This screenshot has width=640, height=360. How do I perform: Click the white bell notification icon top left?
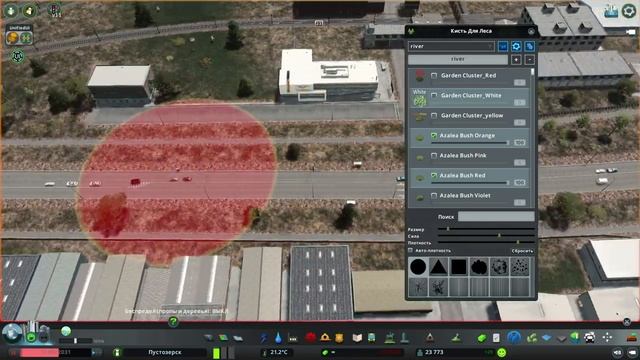tap(29, 11)
